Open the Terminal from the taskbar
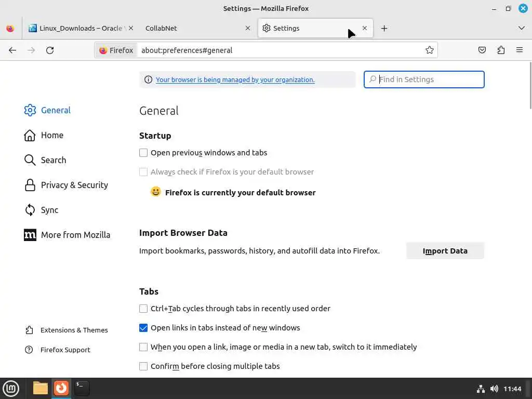The image size is (532, 399). click(x=82, y=388)
